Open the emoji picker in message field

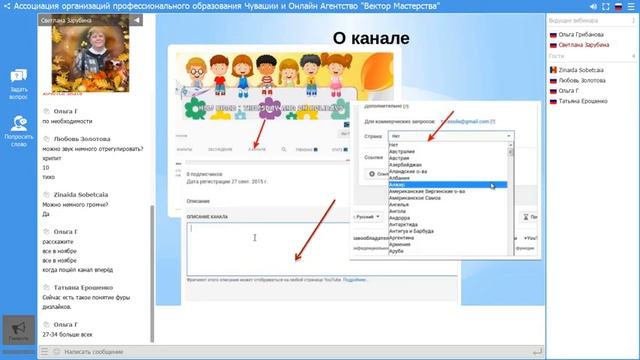57,351
